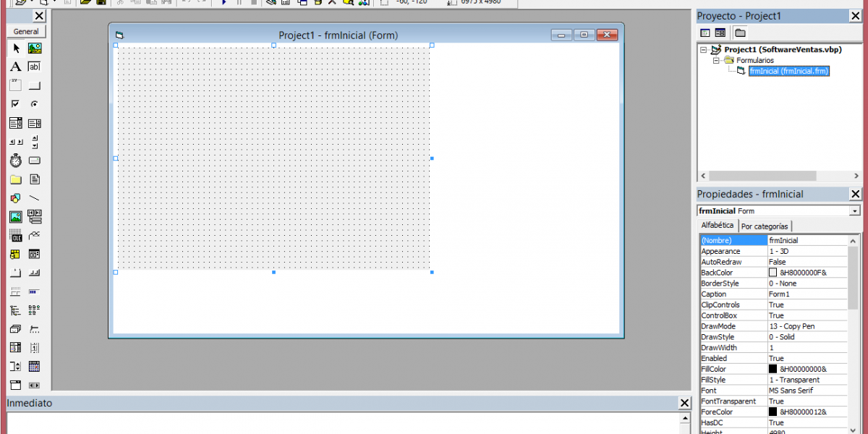The height and width of the screenshot is (434, 868).
Task: Select the CheckBox control tool
Action: pos(15,104)
